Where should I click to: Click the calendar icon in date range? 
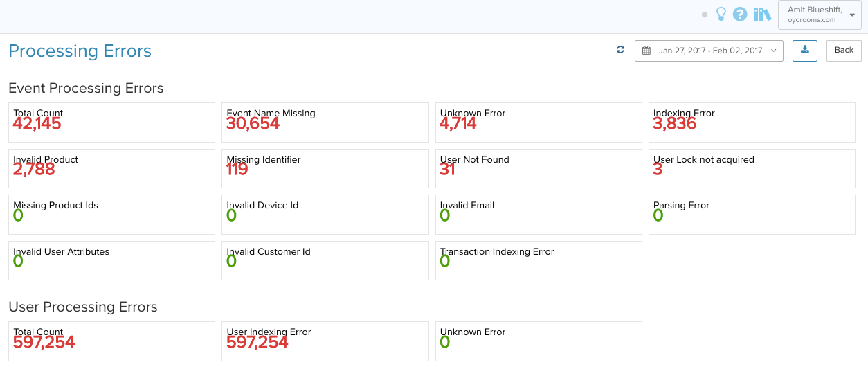tap(647, 51)
